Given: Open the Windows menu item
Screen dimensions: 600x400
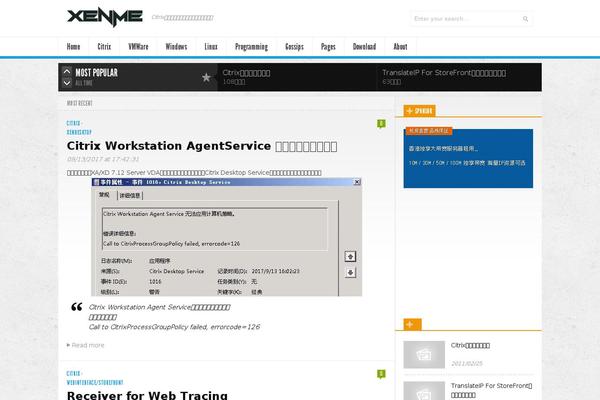Looking at the screenshot, I should (176, 47).
